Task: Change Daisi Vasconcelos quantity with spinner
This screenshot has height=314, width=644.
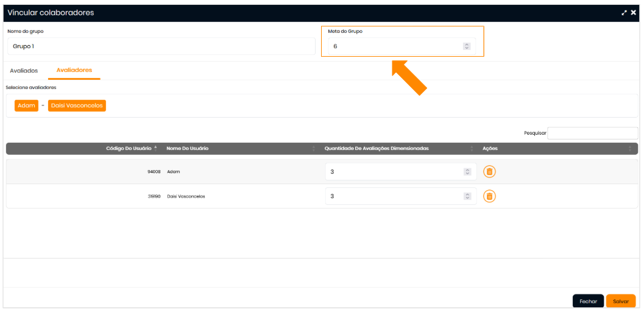Action: point(467,196)
